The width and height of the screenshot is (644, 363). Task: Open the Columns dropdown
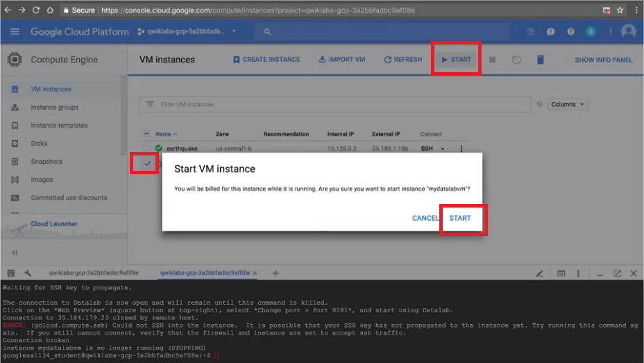(x=568, y=104)
